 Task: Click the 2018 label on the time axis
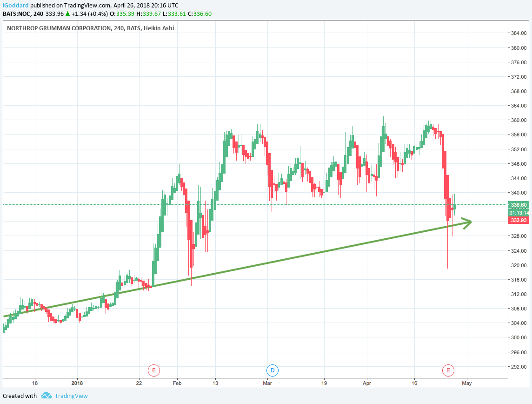tap(77, 383)
